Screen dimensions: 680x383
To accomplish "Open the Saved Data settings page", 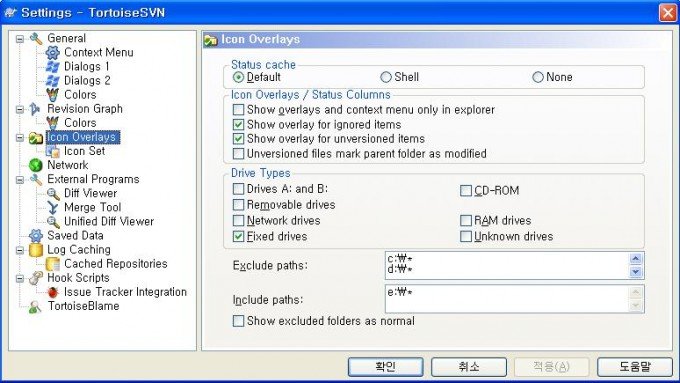I will [x=75, y=236].
